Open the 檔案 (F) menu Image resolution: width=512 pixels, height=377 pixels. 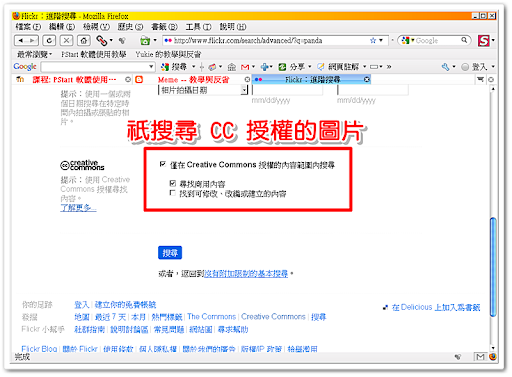(x=28, y=27)
